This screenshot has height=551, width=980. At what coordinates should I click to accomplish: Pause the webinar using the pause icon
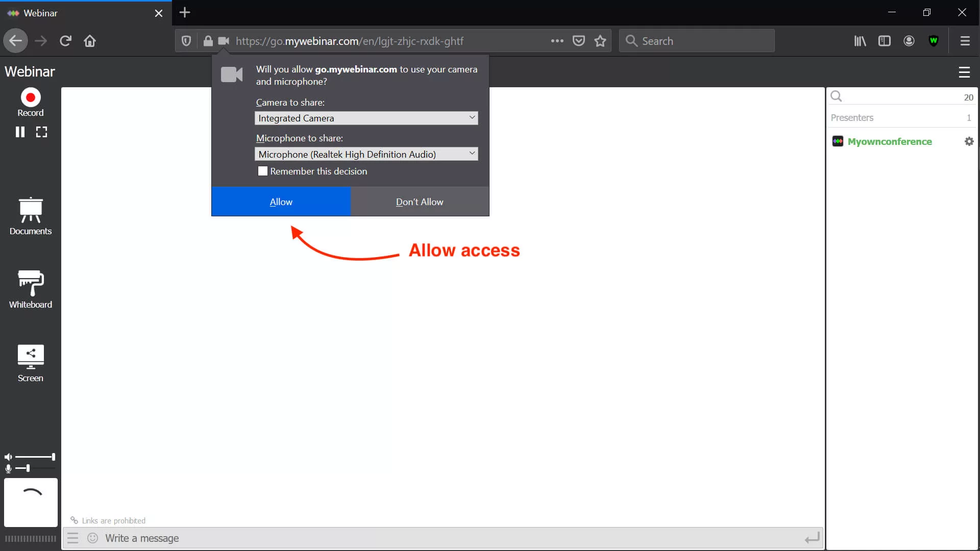(x=20, y=132)
